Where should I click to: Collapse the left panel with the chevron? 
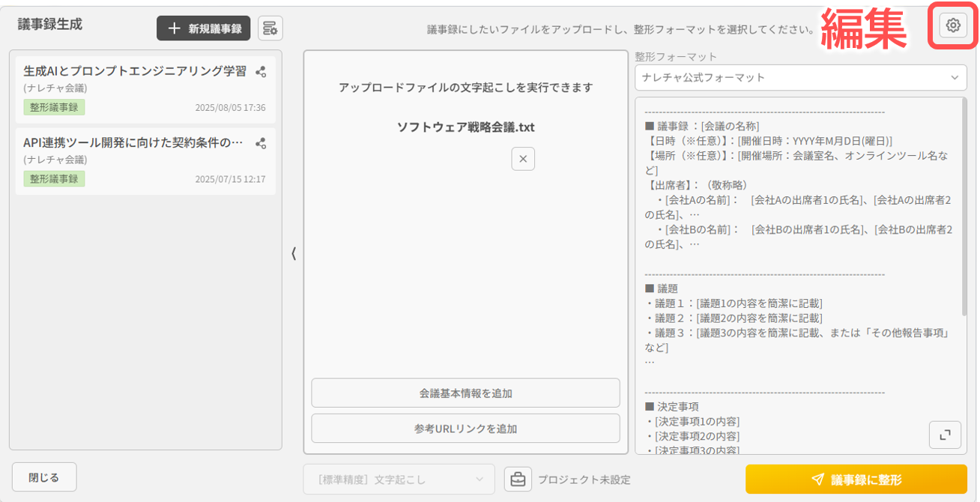(x=293, y=253)
